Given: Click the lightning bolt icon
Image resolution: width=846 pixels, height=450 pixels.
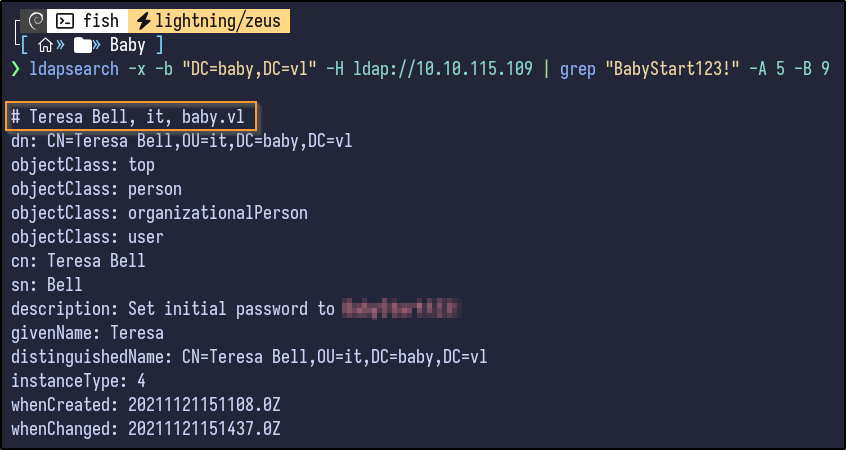Looking at the screenshot, I should pyautogui.click(x=143, y=20).
